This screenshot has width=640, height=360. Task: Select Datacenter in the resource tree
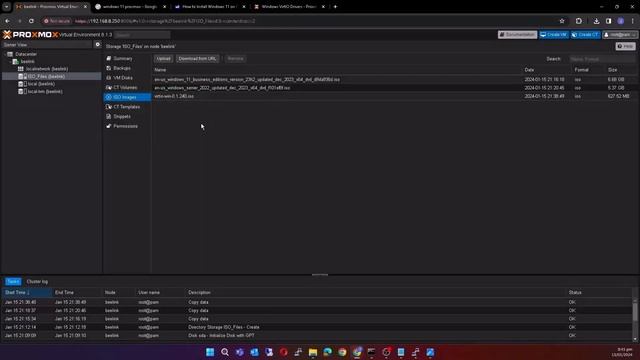pyautogui.click(x=26, y=54)
